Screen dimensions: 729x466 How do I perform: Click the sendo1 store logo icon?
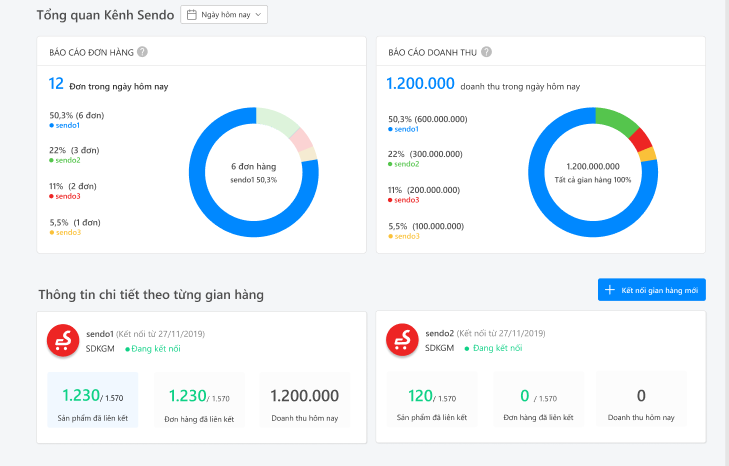(64, 341)
